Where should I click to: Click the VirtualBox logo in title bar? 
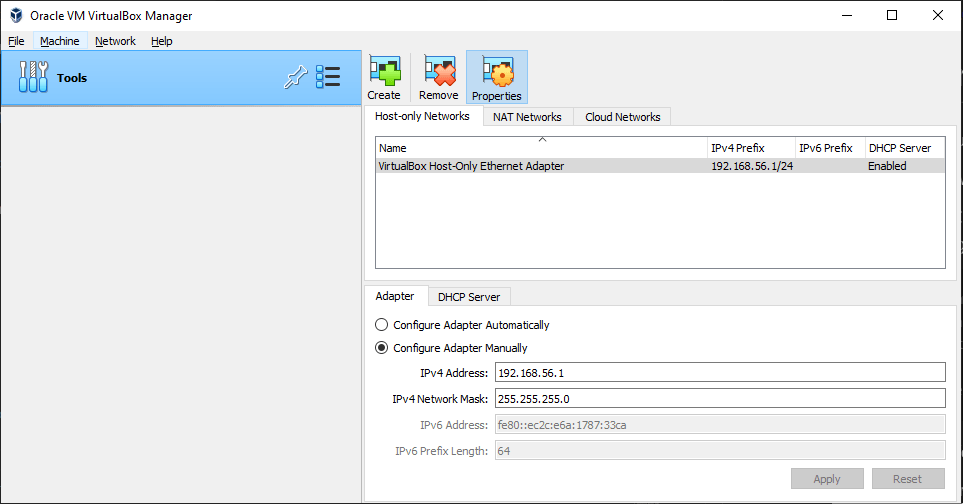[16, 15]
